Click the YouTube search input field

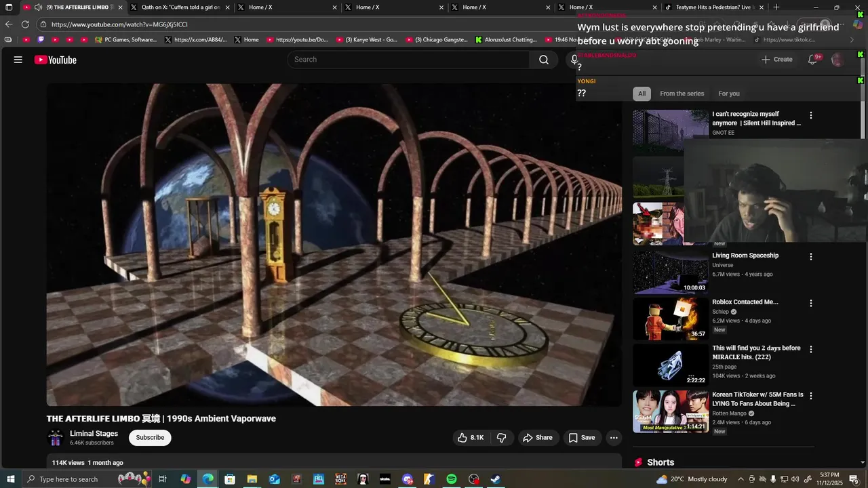tap(409, 60)
